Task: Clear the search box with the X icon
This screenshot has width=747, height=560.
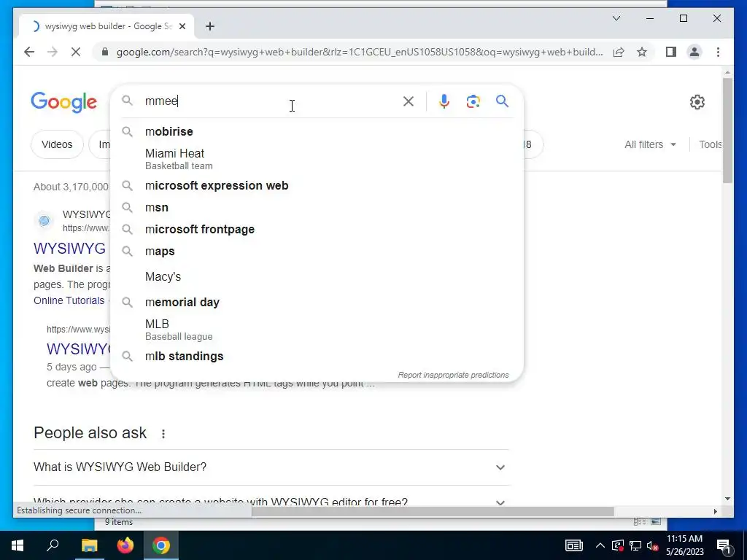Action: pos(409,101)
